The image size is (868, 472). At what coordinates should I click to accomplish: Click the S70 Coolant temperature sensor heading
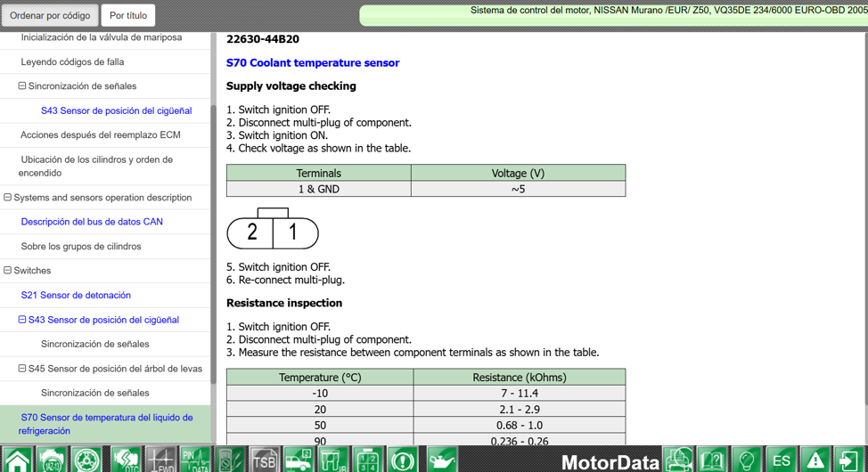pyautogui.click(x=313, y=62)
